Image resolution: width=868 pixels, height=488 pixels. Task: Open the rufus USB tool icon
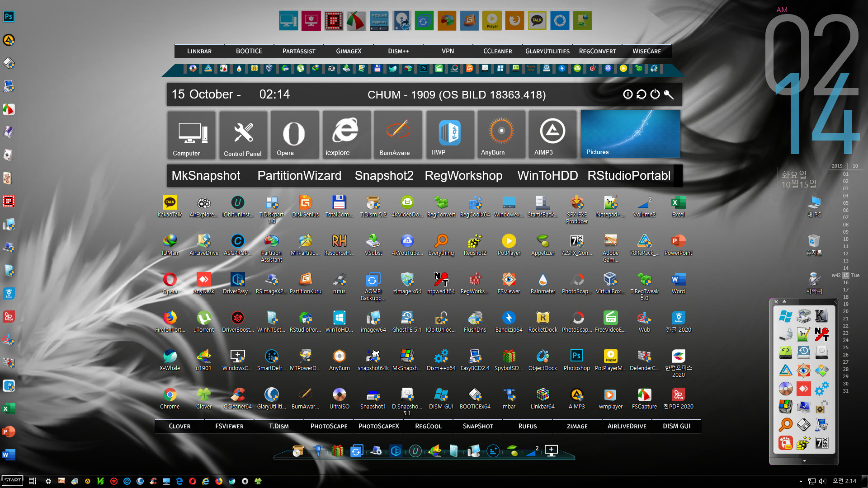pos(340,283)
